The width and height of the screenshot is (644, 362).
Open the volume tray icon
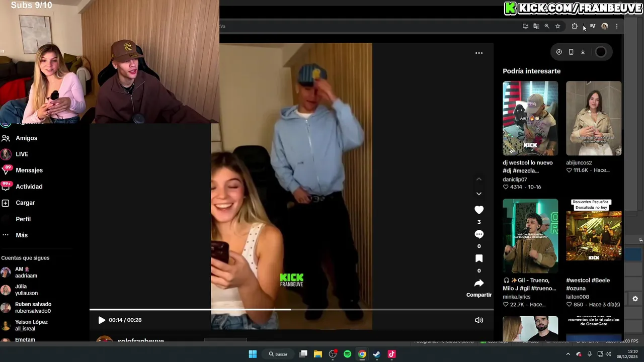(x=608, y=354)
